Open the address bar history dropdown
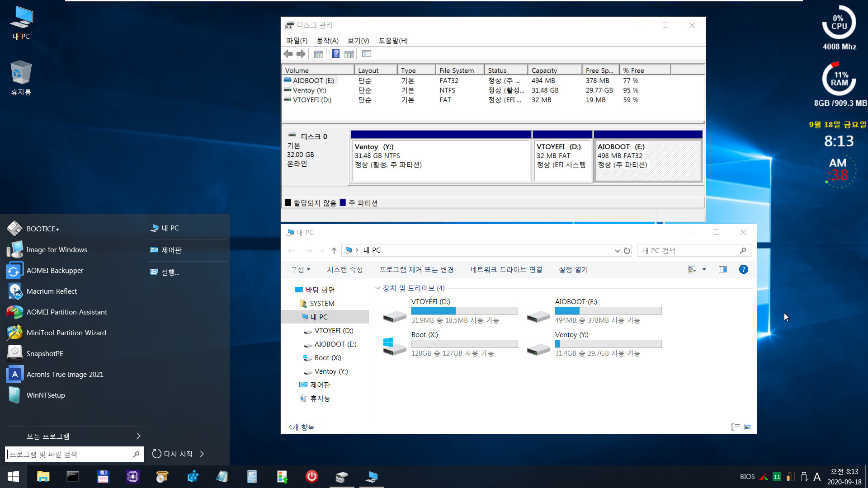Image resolution: width=868 pixels, height=488 pixels. [617, 251]
